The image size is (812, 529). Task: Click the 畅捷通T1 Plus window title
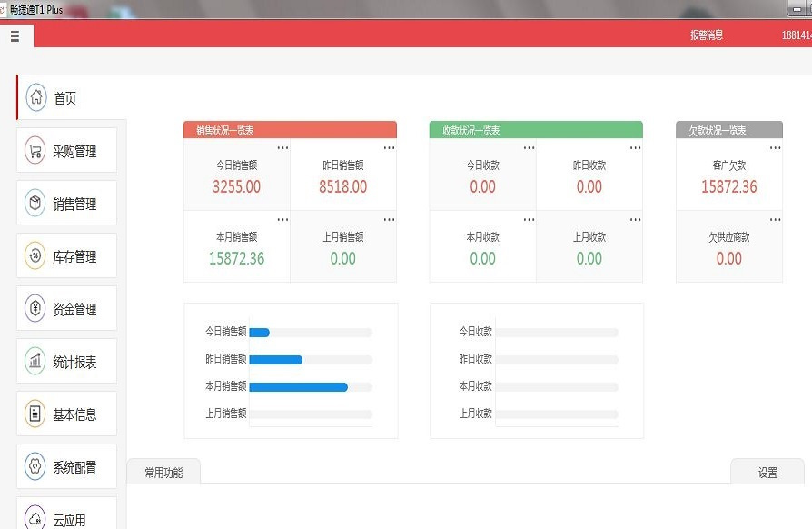click(36, 9)
